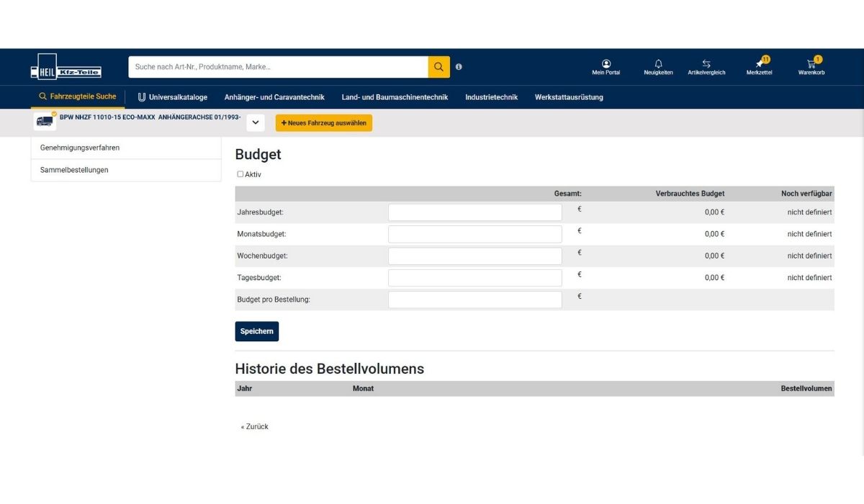Click the selected vehicle truck thumbnail
The height and width of the screenshot is (504, 864).
coord(45,122)
